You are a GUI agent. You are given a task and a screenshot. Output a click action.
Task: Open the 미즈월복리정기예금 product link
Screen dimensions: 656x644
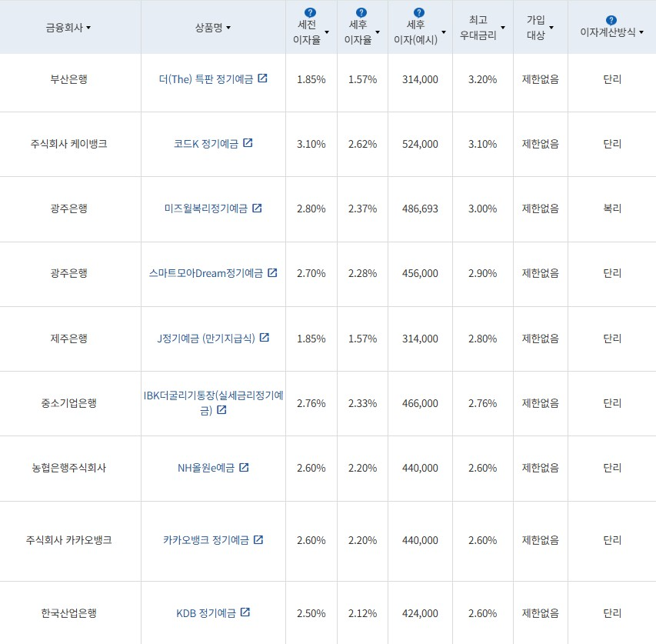(208, 209)
